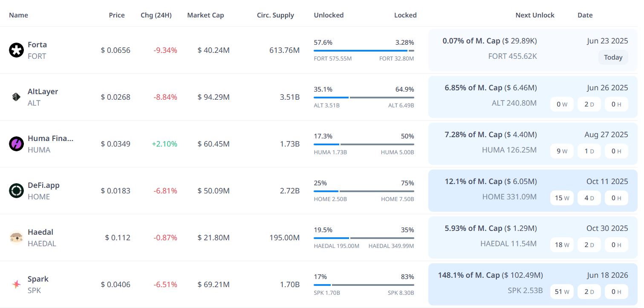Click Haedal circulating supply 195.00M
The image size is (644, 308).
(284, 238)
